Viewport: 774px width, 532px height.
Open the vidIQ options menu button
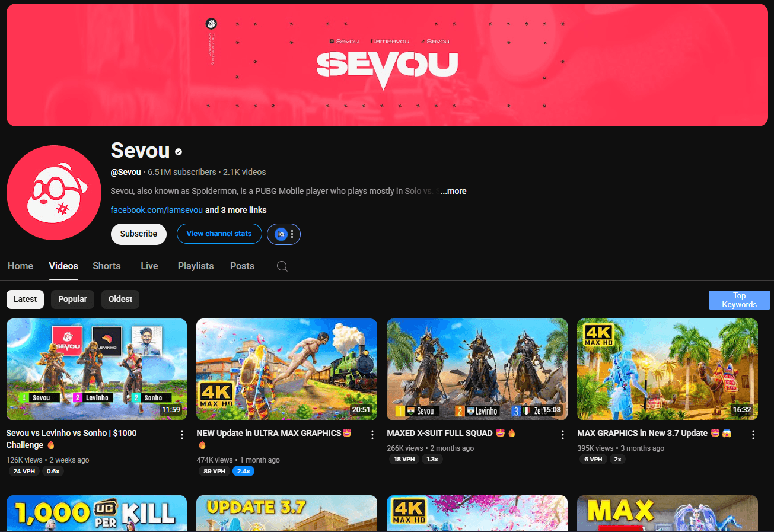point(284,234)
